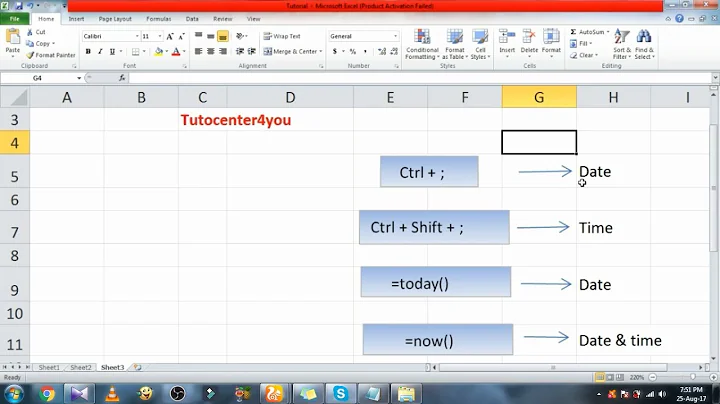Click the Comma Style button
Viewport: 720px width, 404px height.
coord(365,51)
